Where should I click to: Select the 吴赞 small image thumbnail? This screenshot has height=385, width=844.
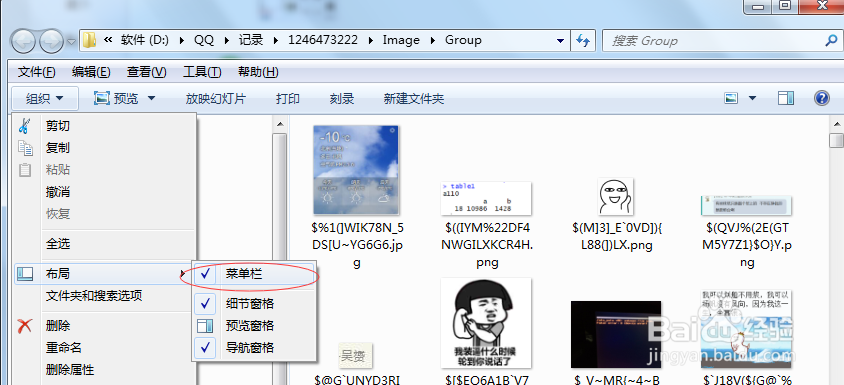(x=356, y=355)
